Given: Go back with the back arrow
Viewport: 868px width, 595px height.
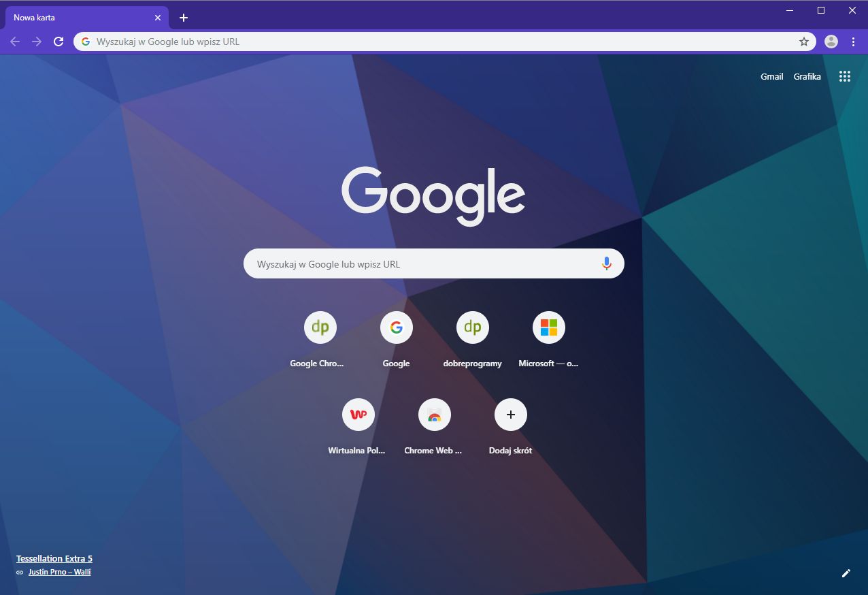Looking at the screenshot, I should pyautogui.click(x=15, y=42).
